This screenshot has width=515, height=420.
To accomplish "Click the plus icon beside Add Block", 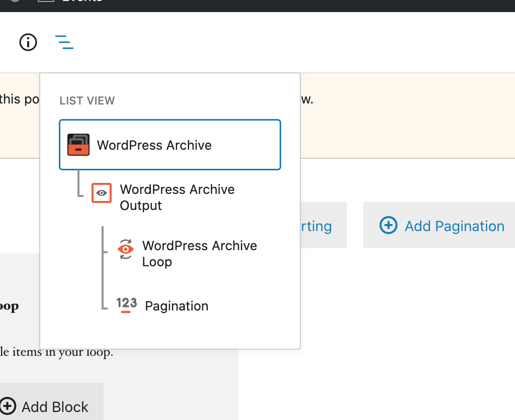I will click(7, 406).
